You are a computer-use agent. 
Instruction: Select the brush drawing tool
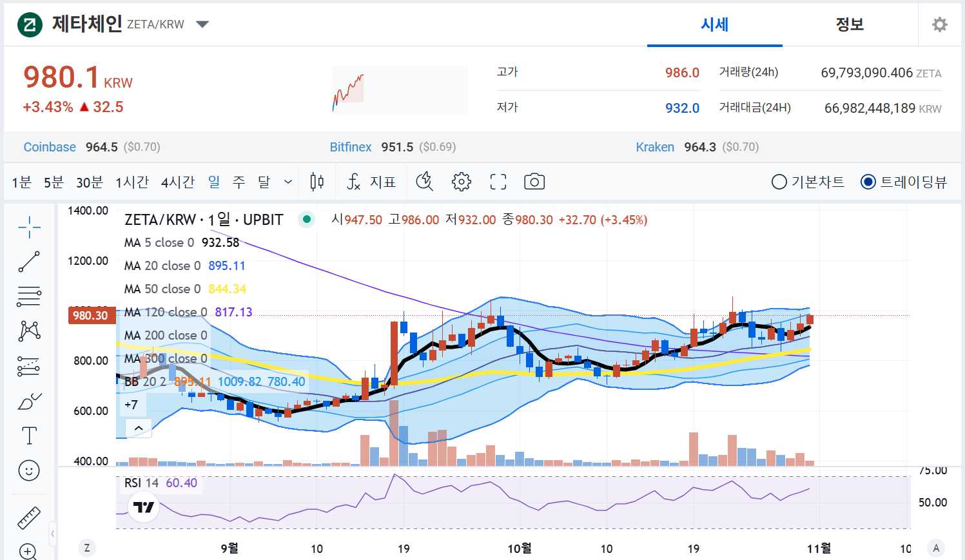[29, 401]
